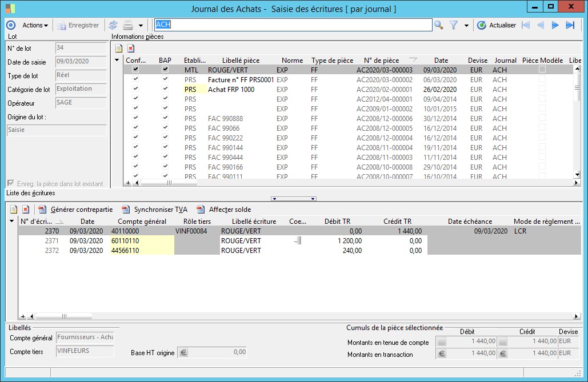The width and height of the screenshot is (588, 382).
Task: Open the Actions dropdown menu
Action: [35, 25]
